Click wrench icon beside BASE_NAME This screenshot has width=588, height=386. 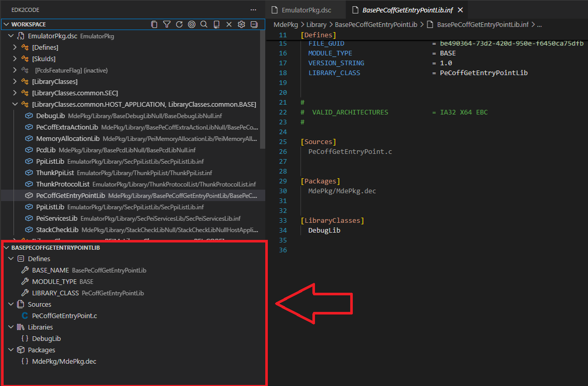point(25,270)
